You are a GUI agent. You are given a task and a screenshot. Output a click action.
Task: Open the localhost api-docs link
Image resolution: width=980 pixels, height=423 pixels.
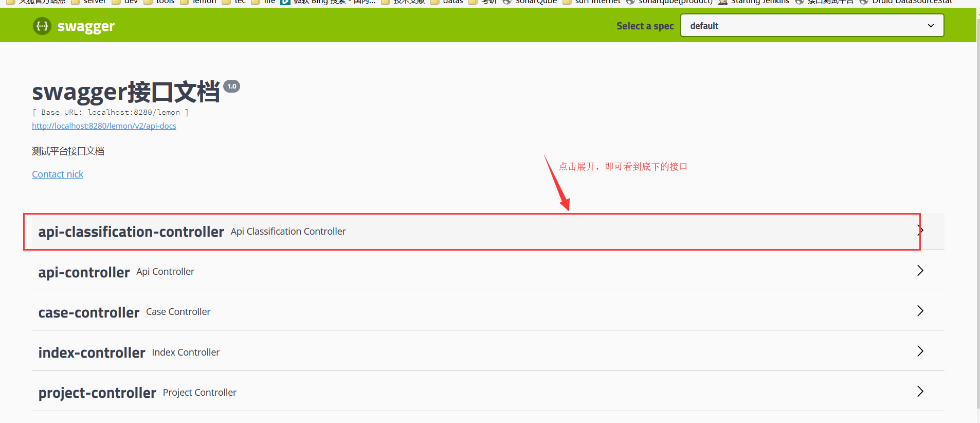104,126
